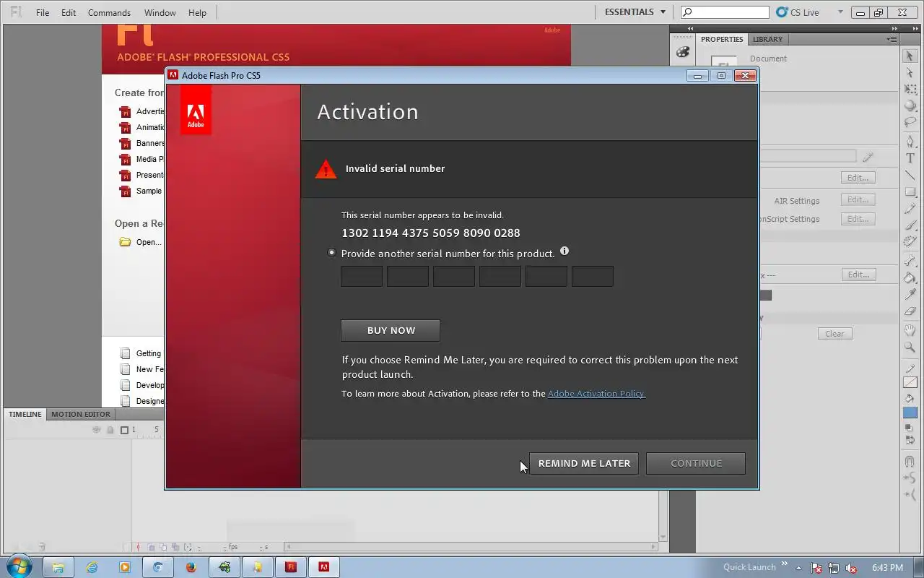Open the blue fill color swatch
The height and width of the screenshot is (578, 924).
coord(910,413)
